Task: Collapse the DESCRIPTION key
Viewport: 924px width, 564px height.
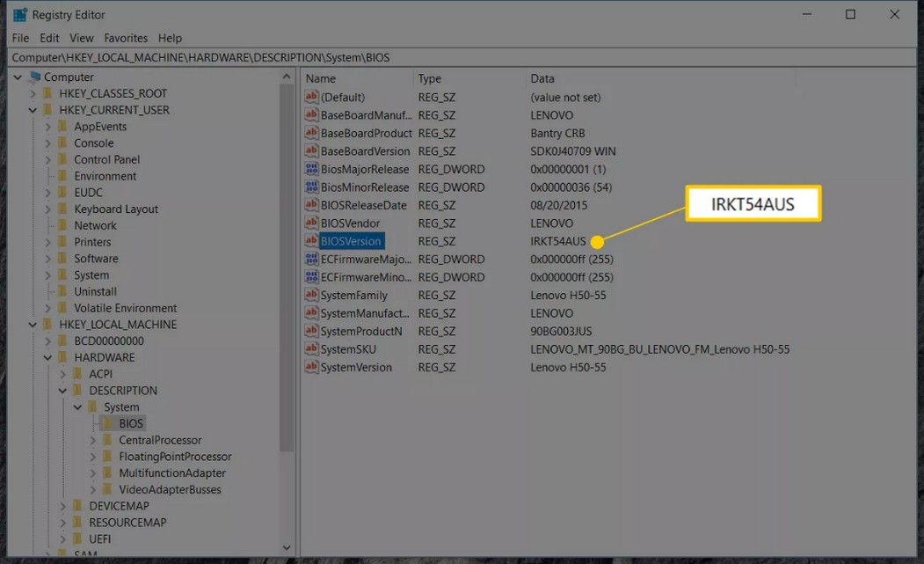Action: point(63,391)
